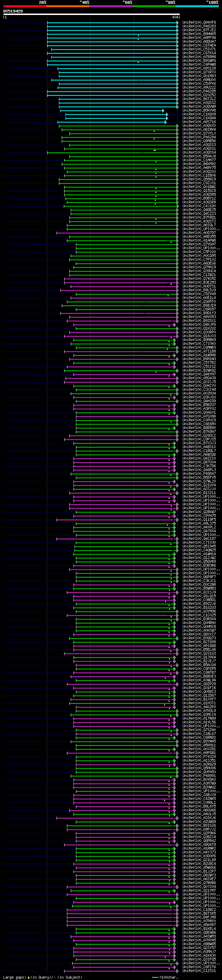The image size is (222, 980).
Task: Click the green ~80% identity legend segment
Action: coord(154,6)
